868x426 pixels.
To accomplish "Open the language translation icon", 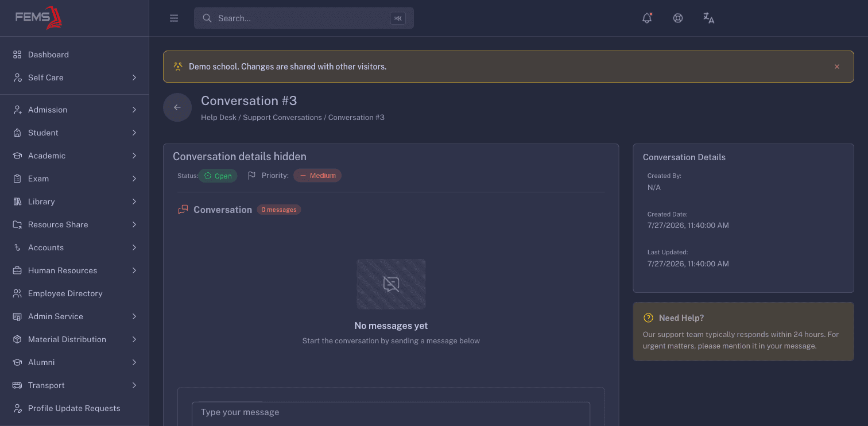I will click(709, 18).
